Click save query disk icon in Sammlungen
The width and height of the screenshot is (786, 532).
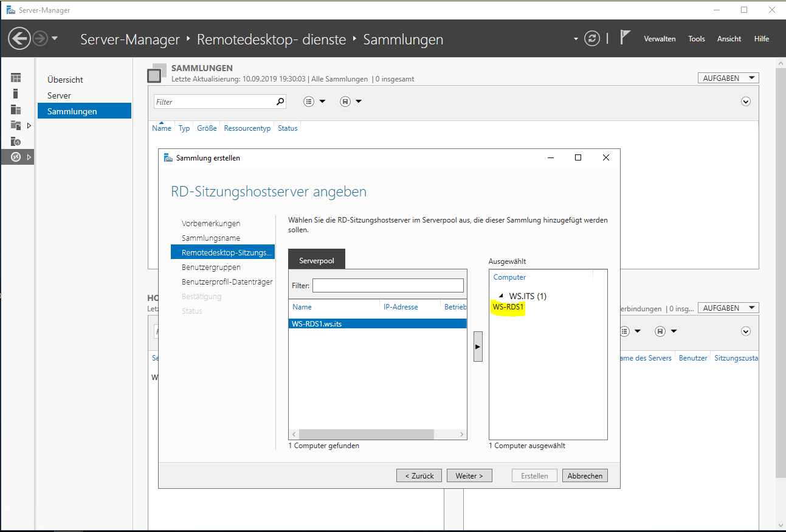(x=345, y=102)
